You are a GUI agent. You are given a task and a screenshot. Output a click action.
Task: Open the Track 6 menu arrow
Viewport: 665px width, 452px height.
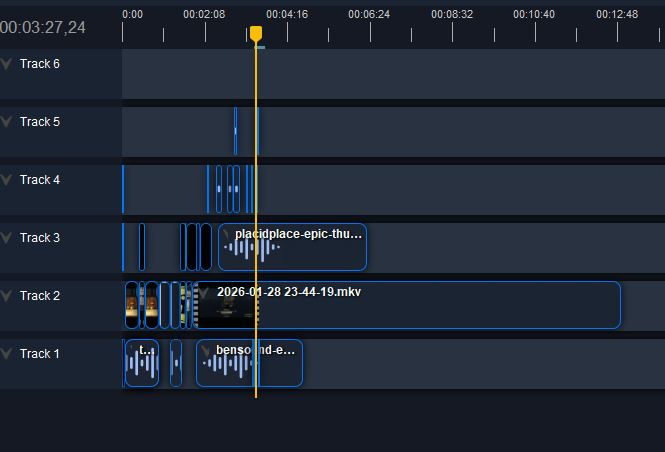pyautogui.click(x=8, y=64)
